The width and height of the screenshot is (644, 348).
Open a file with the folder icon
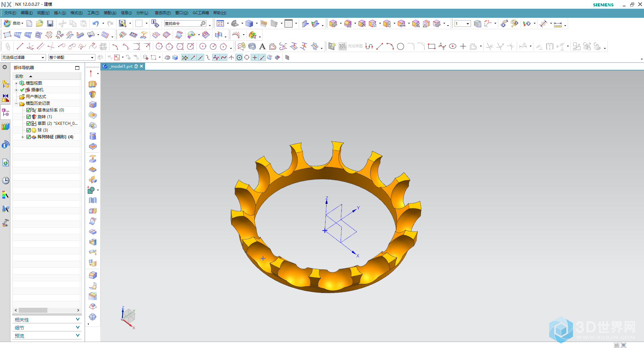(40, 23)
